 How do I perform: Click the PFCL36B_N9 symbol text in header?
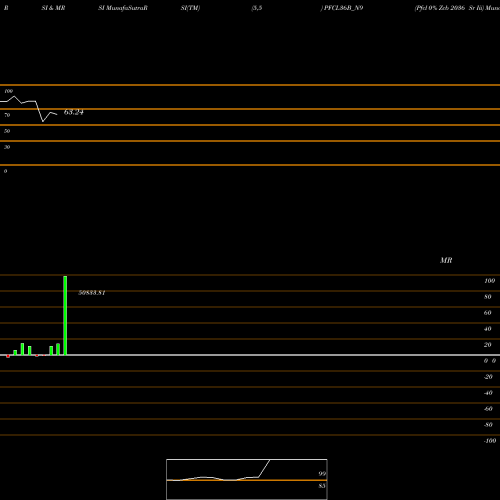(343, 8)
